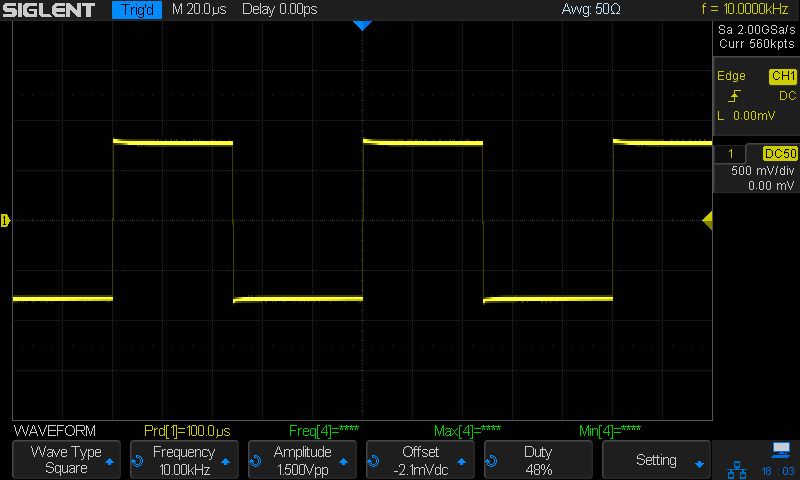800x480 pixels.
Task: Click the Offset rotary knob icon
Action: pyautogui.click(x=373, y=461)
